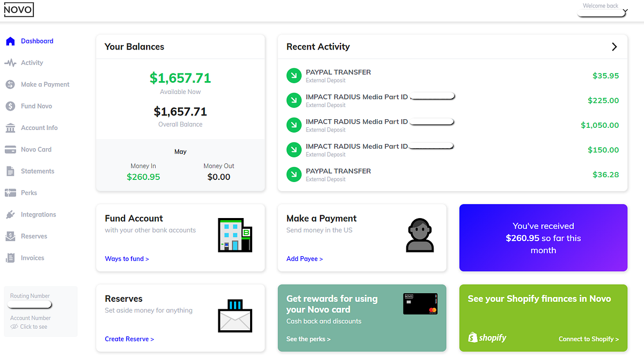644x355 pixels.
Task: Click the Novo Card icon in sidebar
Action: pos(10,149)
